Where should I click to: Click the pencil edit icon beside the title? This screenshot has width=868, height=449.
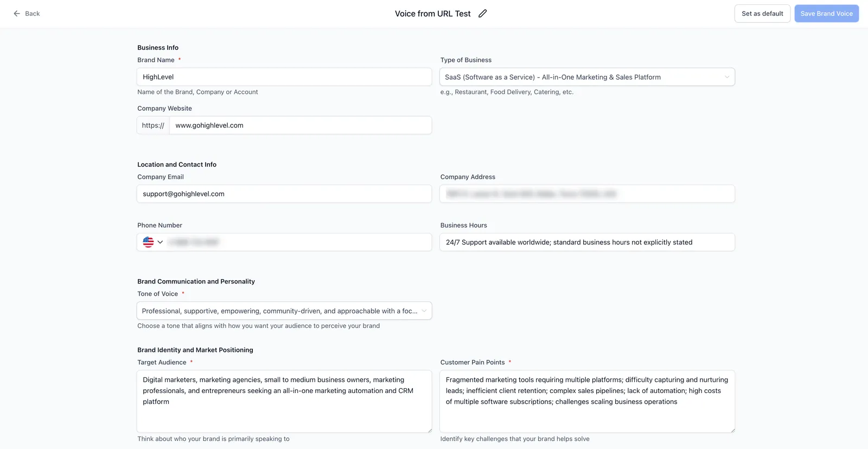tap(482, 14)
